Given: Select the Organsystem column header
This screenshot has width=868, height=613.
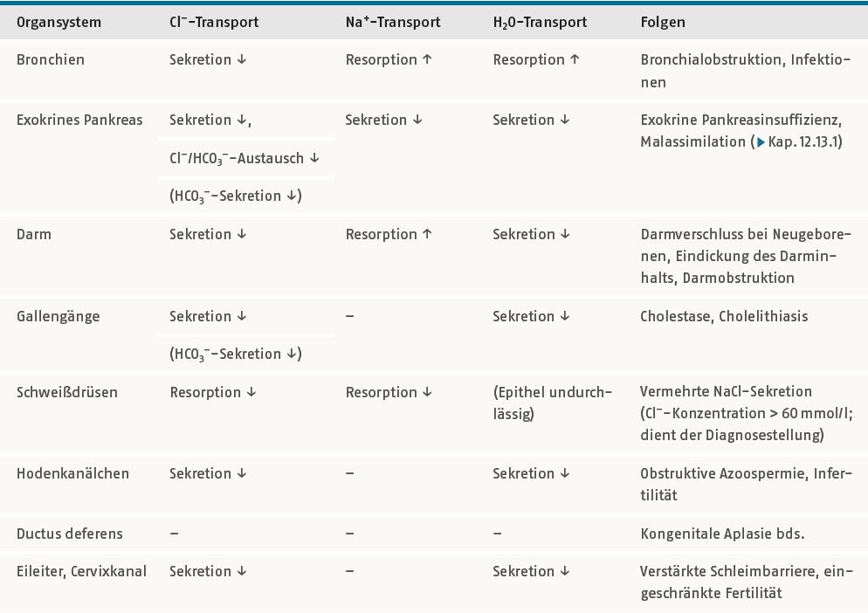Looking at the screenshot, I should pyautogui.click(x=59, y=22).
